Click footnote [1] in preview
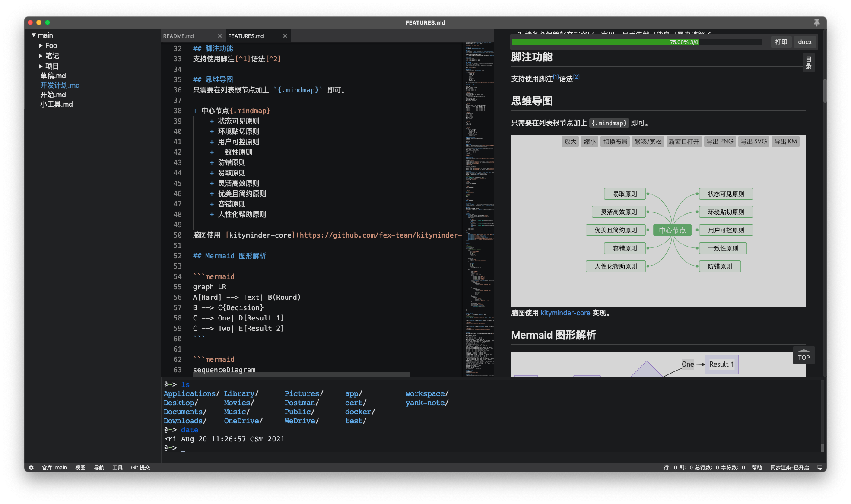Screen dimensions: 851x504 pos(556,76)
